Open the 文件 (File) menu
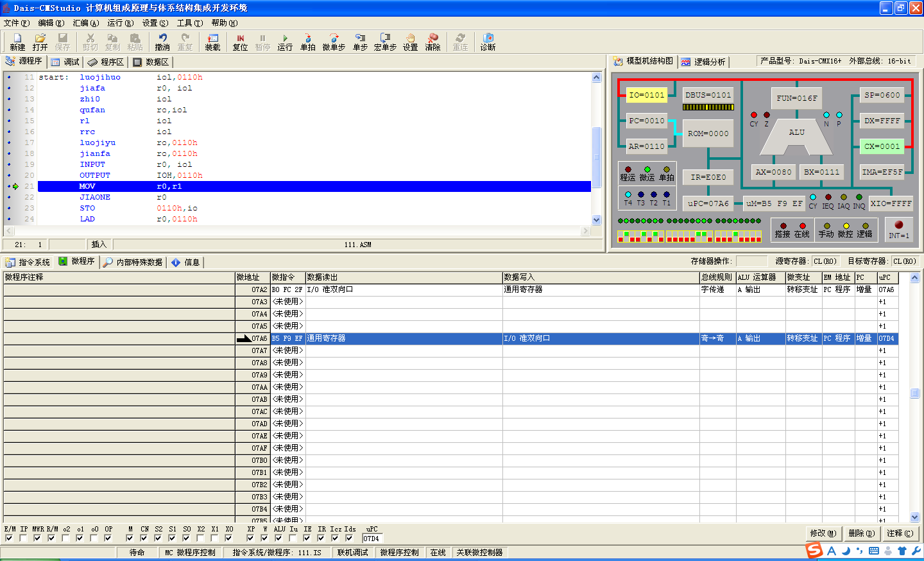 [16, 23]
